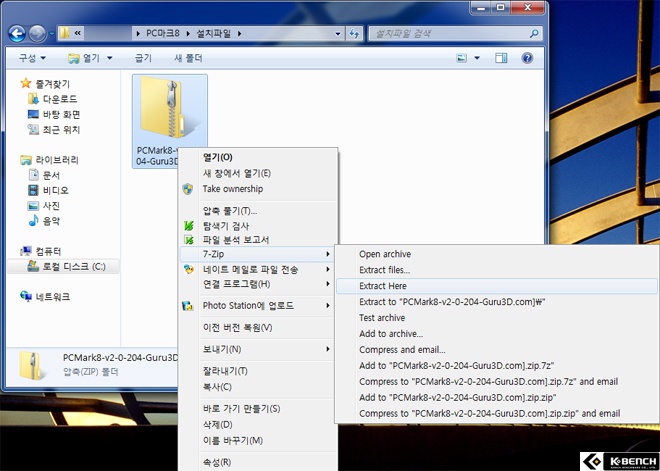Click the 설치파일 breadcrumb segment

click(214, 34)
